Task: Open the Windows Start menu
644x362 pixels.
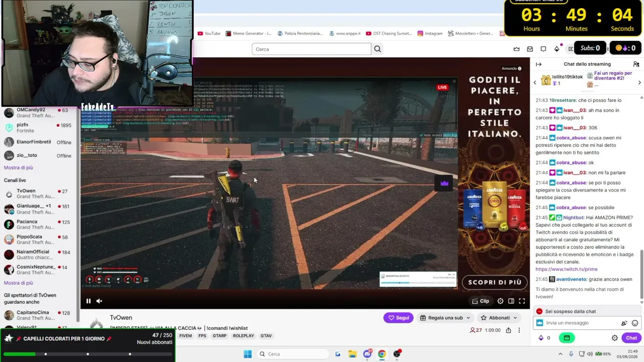Action: 248,354
